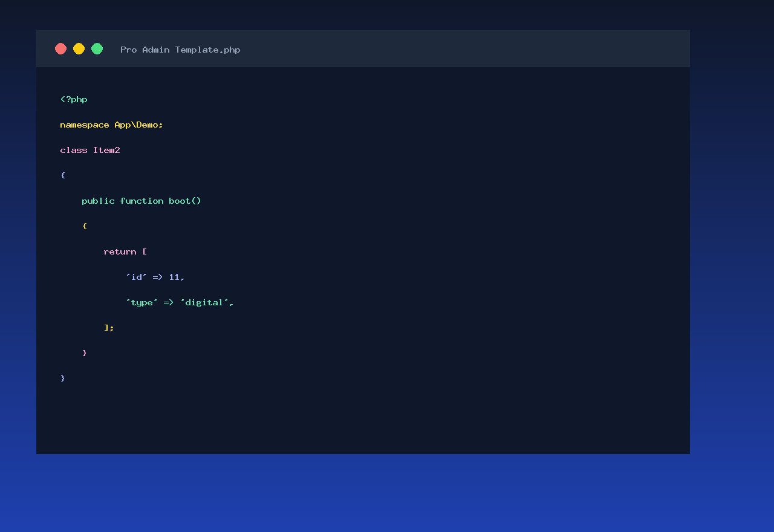The height and width of the screenshot is (532, 774).
Task: Click the '];' closing array line
Action: (109, 328)
